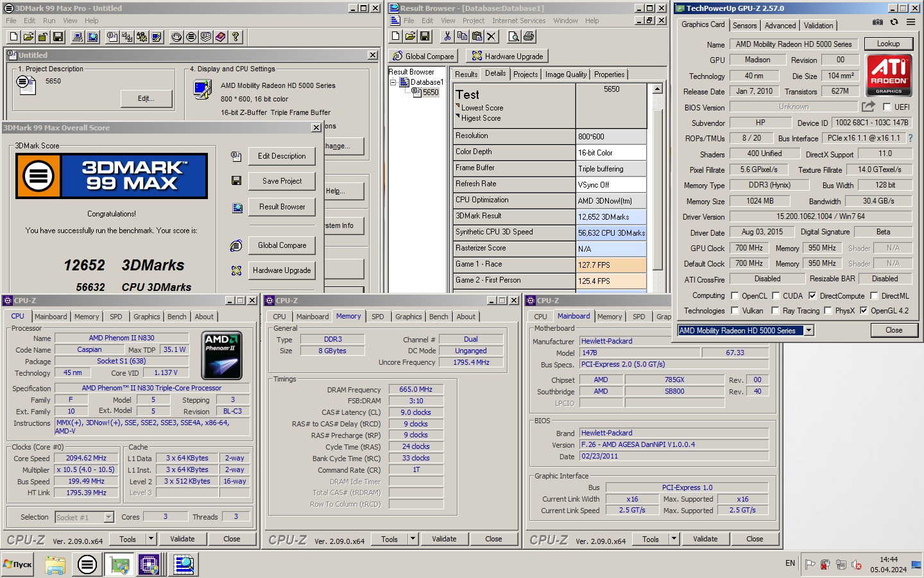The image size is (924, 578).
Task: Click GPU-Z screenshot camera icon
Action: pyautogui.click(x=877, y=22)
